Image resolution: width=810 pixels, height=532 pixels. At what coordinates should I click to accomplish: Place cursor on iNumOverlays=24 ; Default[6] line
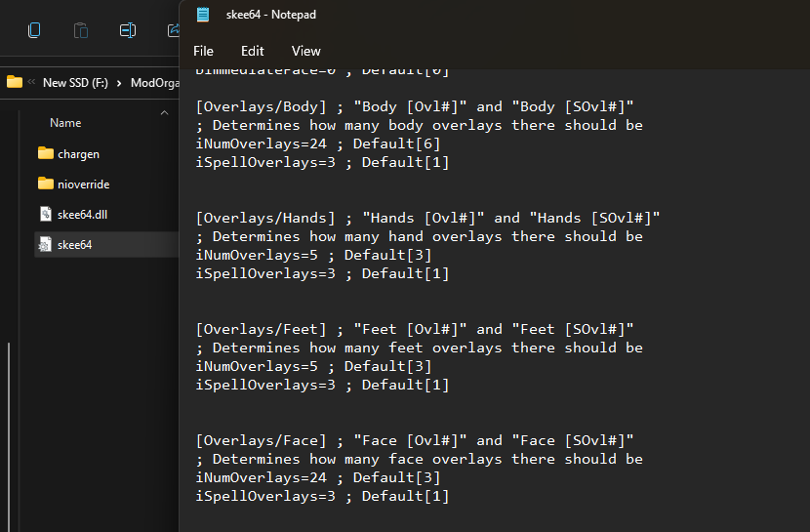pyautogui.click(x=318, y=143)
